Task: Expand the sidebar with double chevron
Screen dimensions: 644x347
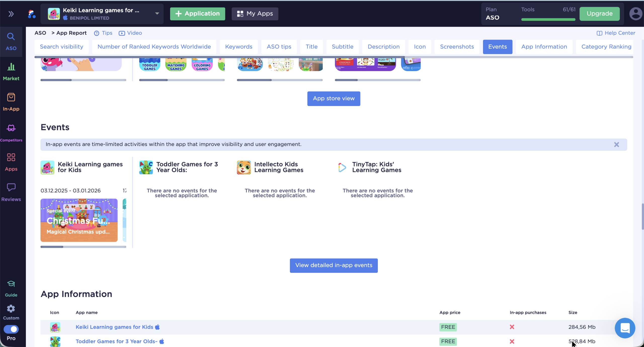Action: click(11, 14)
